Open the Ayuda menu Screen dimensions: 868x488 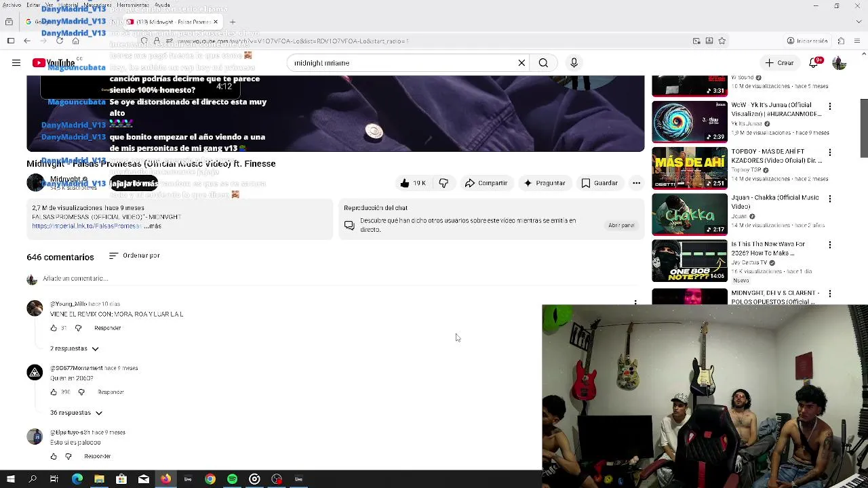(162, 5)
